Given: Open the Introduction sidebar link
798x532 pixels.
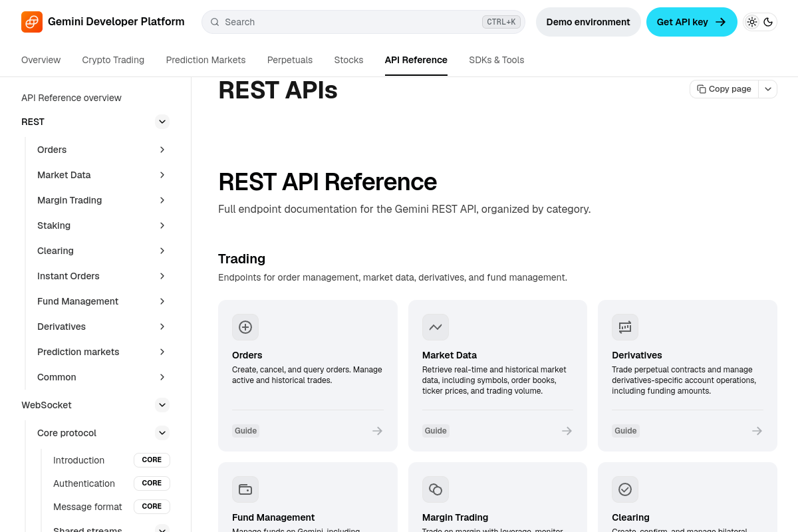Looking at the screenshot, I should point(78,460).
